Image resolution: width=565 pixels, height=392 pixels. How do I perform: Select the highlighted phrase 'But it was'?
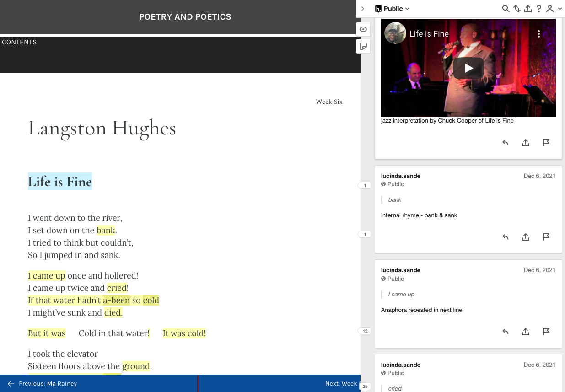pos(47,333)
